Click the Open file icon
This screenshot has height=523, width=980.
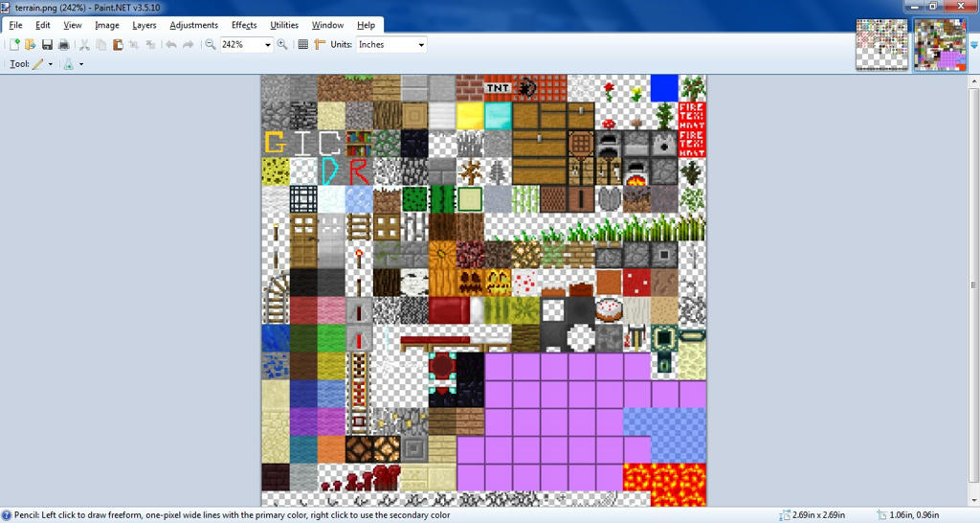click(x=30, y=45)
